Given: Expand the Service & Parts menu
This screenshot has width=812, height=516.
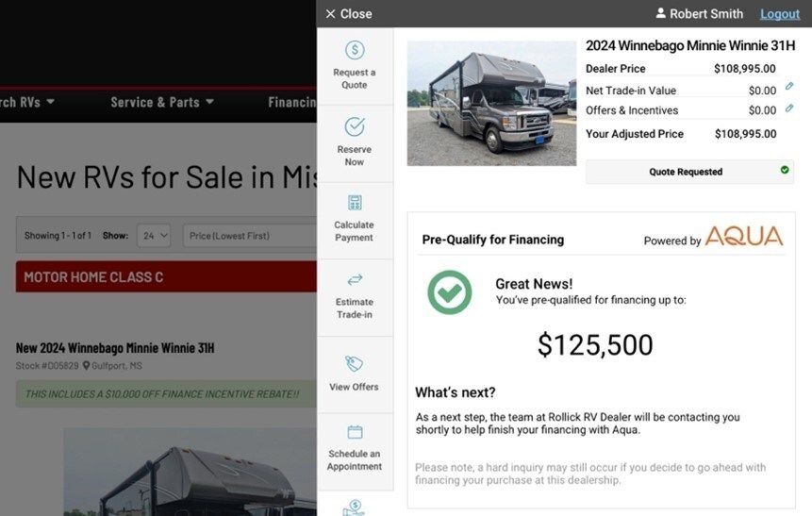Looking at the screenshot, I should pyautogui.click(x=162, y=102).
